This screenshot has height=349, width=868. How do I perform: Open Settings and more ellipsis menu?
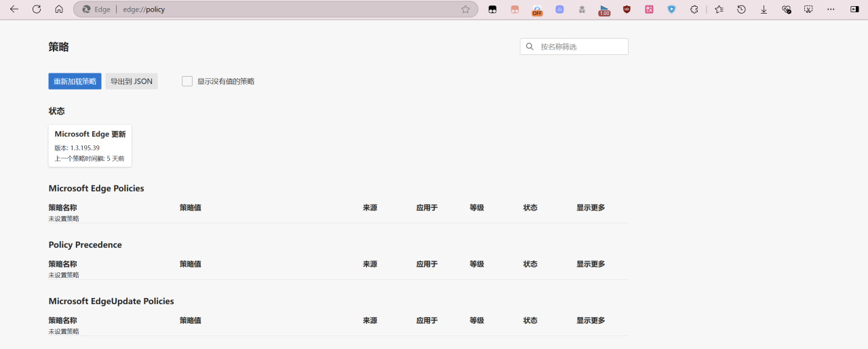(x=831, y=10)
